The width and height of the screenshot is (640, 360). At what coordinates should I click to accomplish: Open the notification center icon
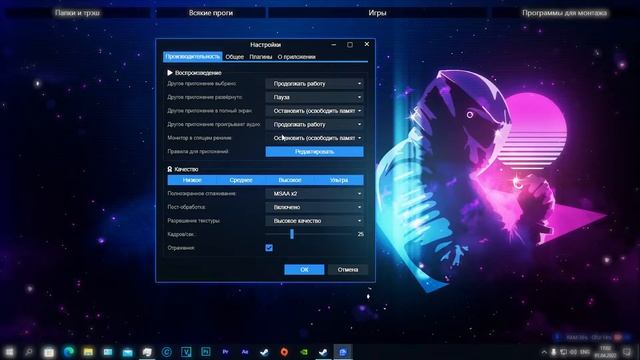tap(627, 352)
